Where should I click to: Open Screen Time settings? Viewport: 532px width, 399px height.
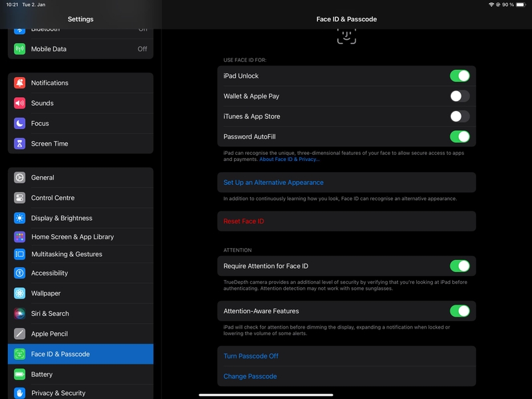[x=80, y=144]
